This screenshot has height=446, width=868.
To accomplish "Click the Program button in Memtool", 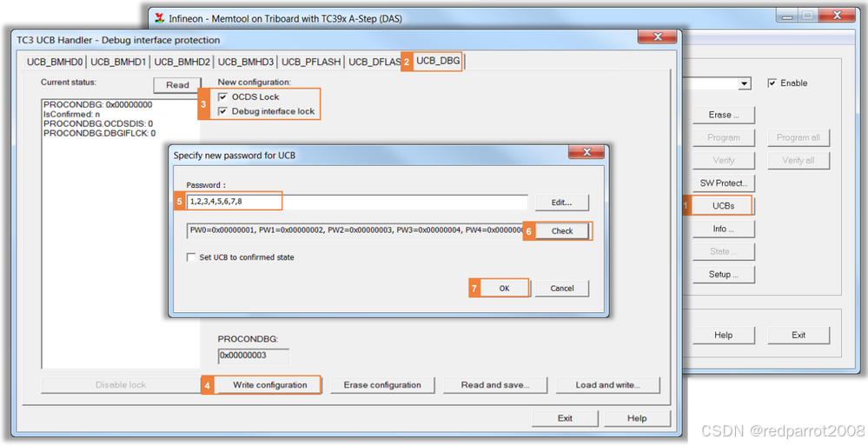I will [724, 137].
